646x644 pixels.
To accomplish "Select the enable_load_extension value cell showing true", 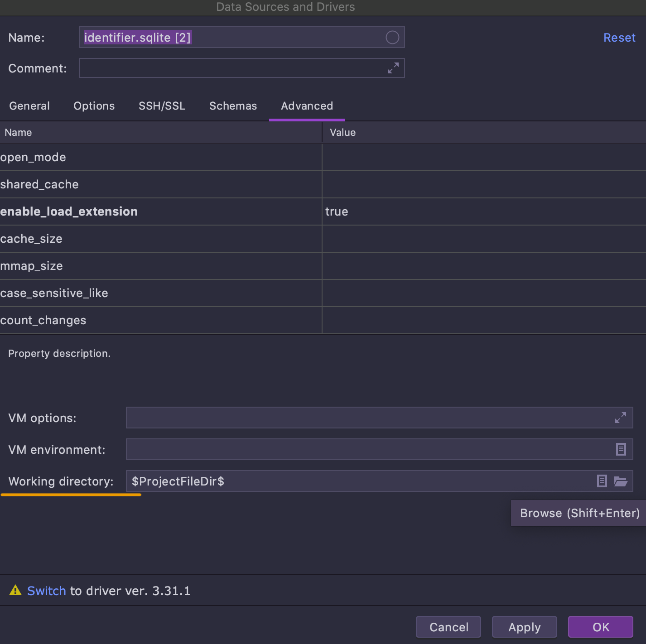I will (484, 211).
